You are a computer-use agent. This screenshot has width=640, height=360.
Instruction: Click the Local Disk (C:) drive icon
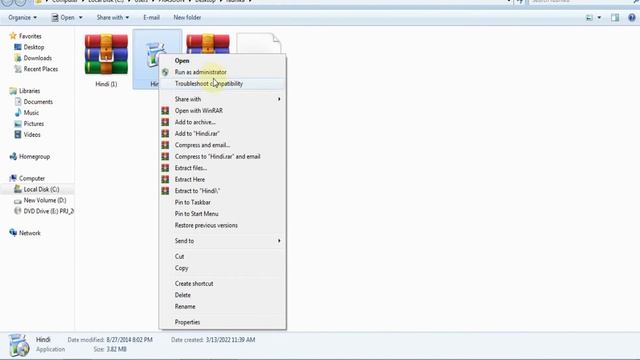[18, 189]
